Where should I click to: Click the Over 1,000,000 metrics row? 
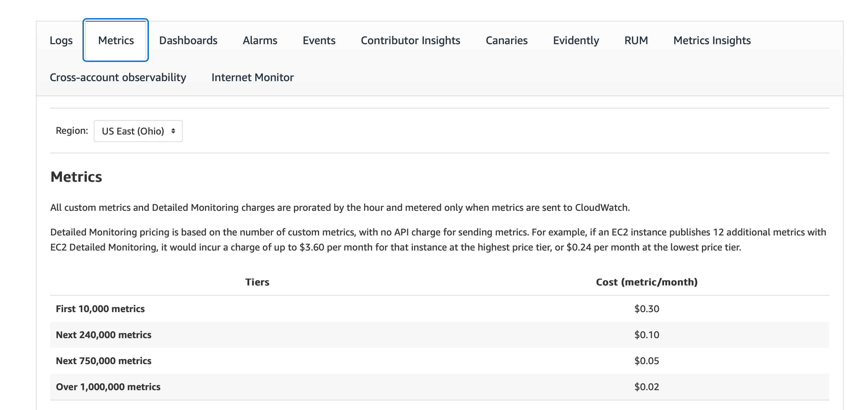(x=108, y=387)
